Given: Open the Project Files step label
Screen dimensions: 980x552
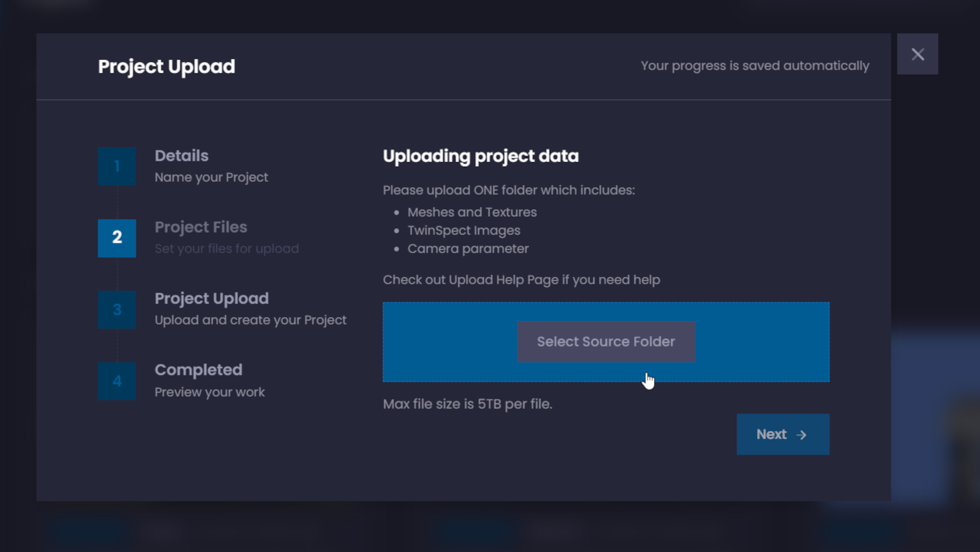Looking at the screenshot, I should pos(201,227).
